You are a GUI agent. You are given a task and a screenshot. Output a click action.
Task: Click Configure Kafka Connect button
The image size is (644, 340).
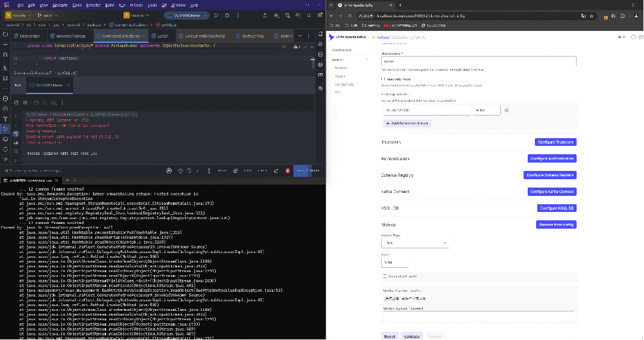(552, 192)
